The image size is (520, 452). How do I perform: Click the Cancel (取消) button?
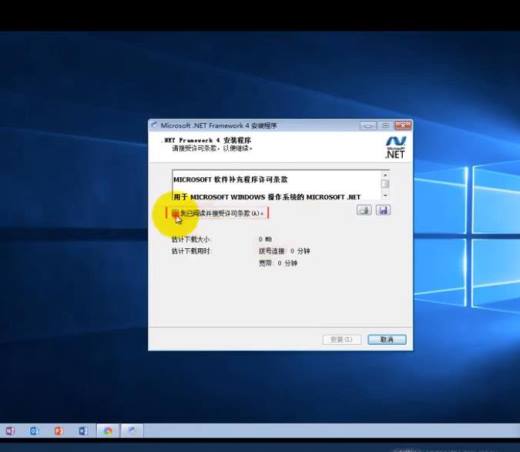(387, 340)
